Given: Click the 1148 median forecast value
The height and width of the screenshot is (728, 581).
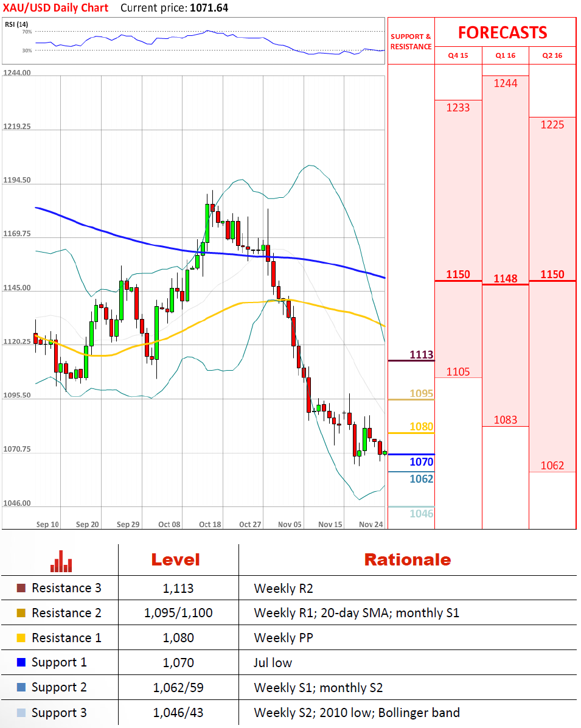Looking at the screenshot, I should pyautogui.click(x=506, y=279).
